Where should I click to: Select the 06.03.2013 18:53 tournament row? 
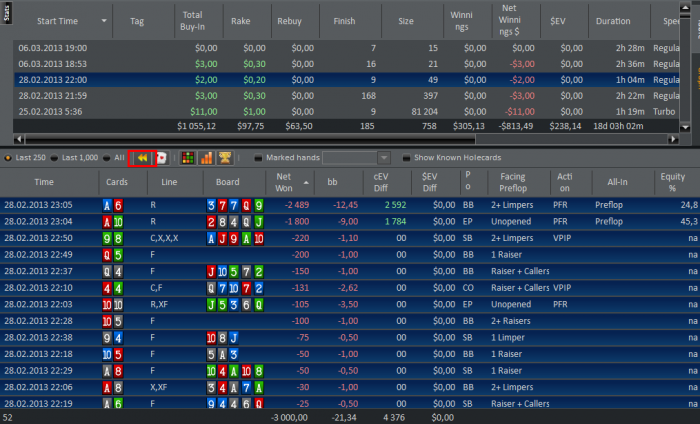[346, 64]
